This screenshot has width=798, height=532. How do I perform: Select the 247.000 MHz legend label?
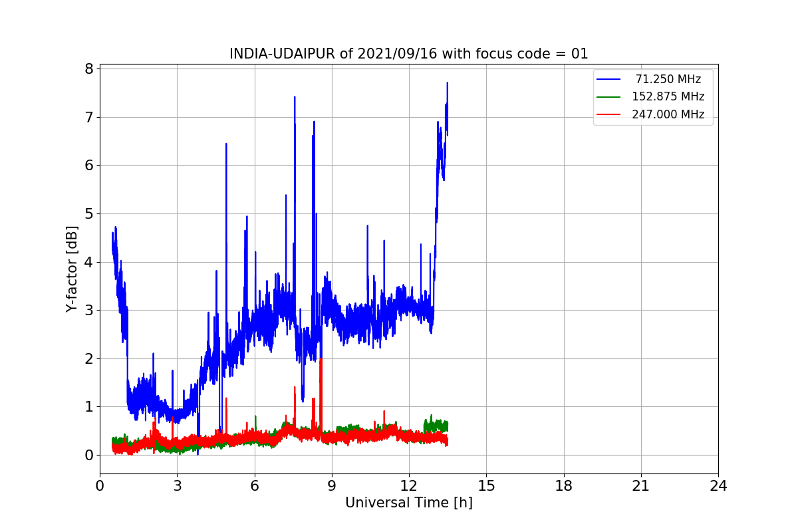[x=668, y=114]
